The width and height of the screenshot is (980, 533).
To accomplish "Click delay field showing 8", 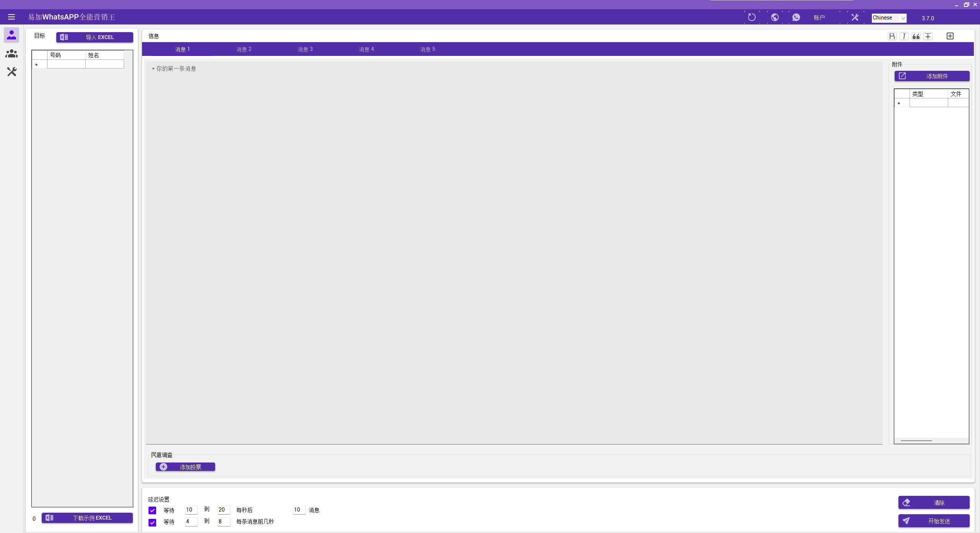I will pyautogui.click(x=224, y=522).
